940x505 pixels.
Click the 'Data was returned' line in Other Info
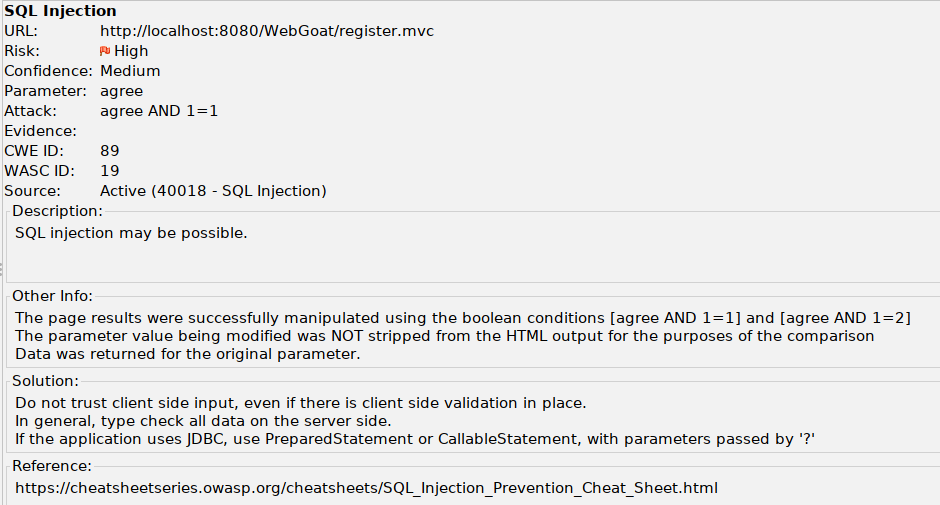click(x=187, y=354)
